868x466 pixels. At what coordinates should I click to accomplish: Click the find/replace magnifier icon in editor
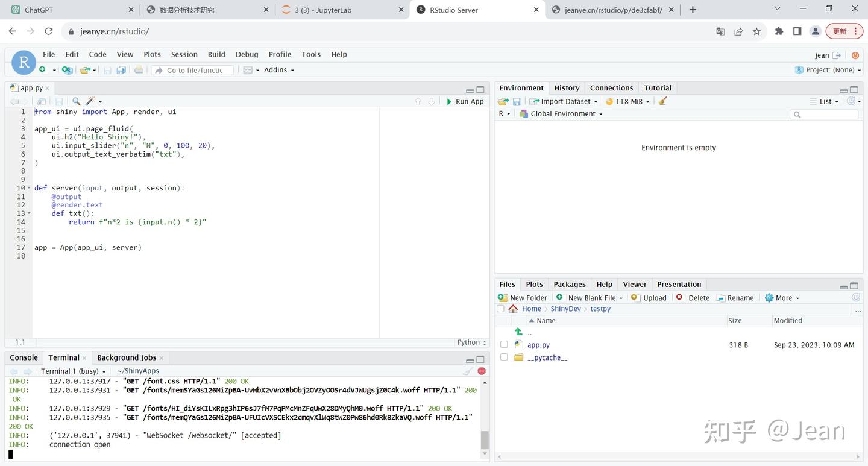[77, 101]
